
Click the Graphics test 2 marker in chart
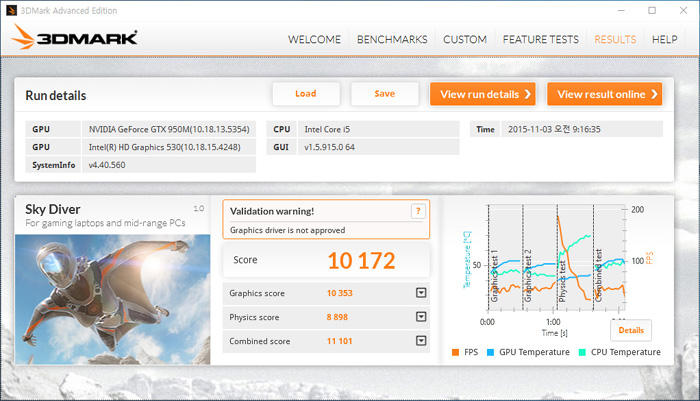point(528,276)
